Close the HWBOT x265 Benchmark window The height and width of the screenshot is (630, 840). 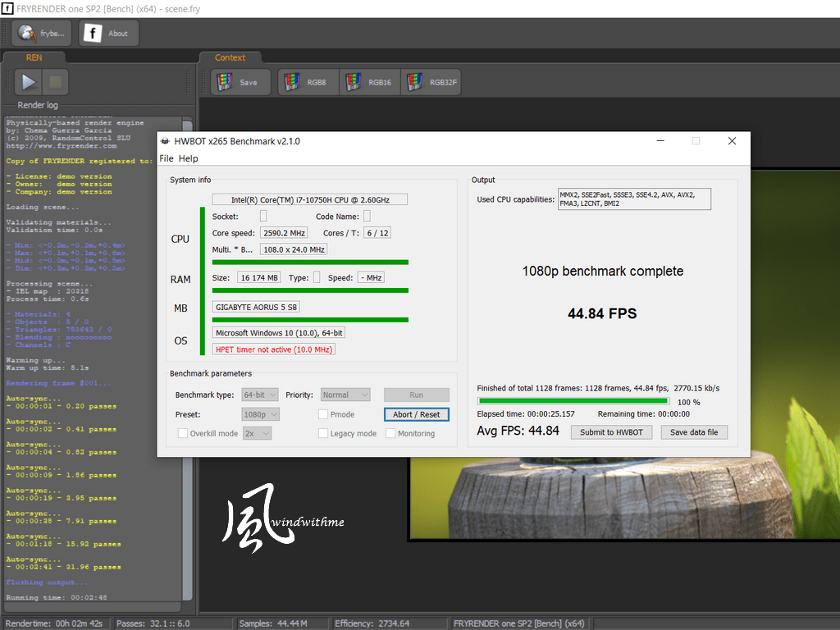pyautogui.click(x=732, y=141)
